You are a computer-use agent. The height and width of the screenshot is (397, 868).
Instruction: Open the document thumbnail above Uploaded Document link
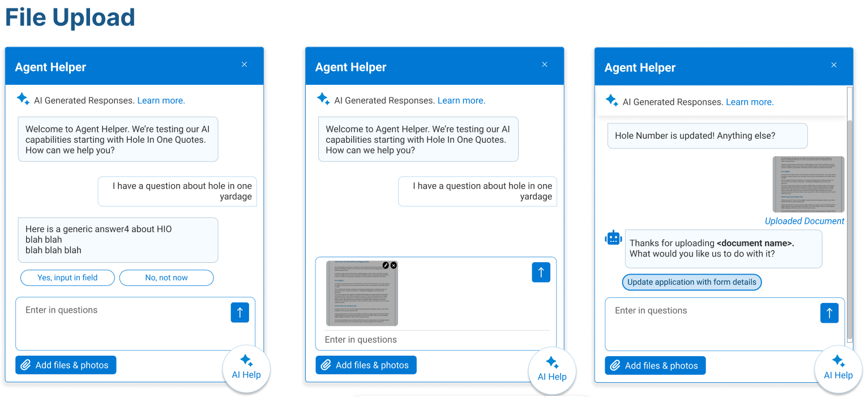(809, 184)
